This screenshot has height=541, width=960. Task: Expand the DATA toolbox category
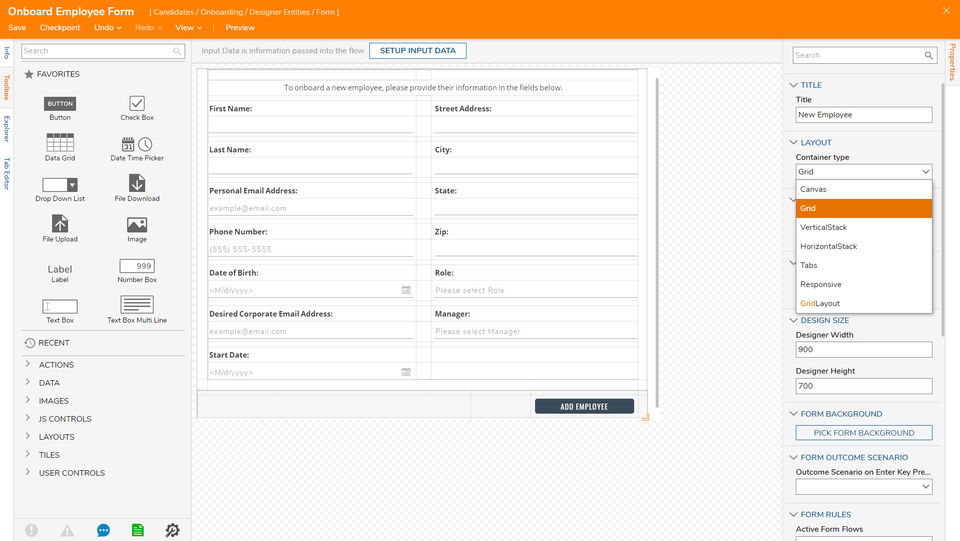28,382
